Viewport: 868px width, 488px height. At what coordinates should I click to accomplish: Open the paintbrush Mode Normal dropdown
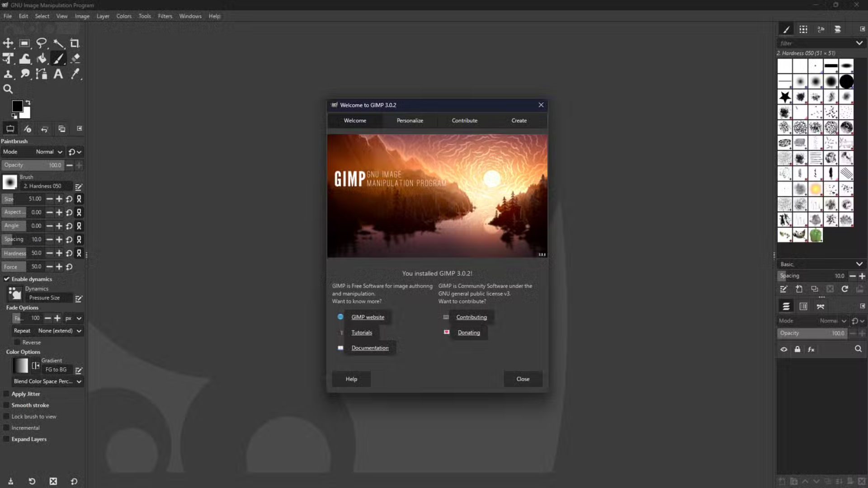(49, 152)
